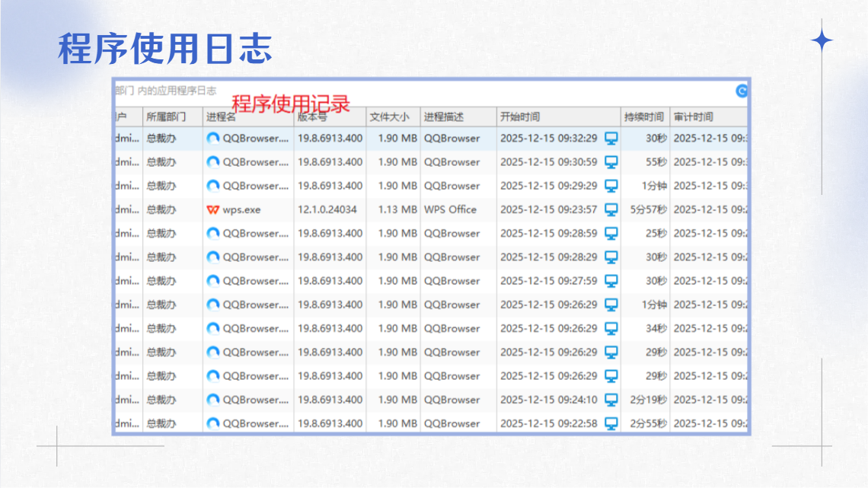The width and height of the screenshot is (868, 488).
Task: Click the monitor icon in the 09:30:59 row
Action: pos(611,162)
